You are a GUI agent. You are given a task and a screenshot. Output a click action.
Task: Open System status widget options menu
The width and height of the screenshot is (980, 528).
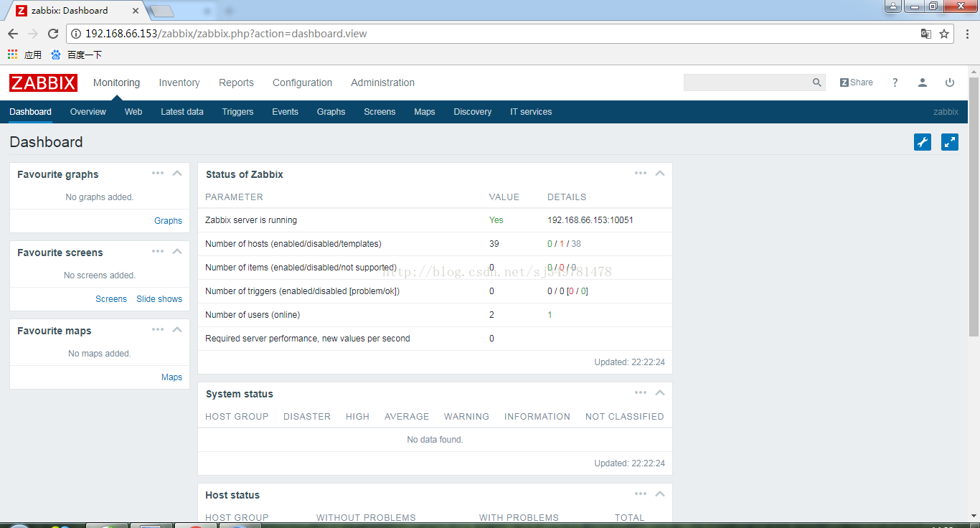641,392
